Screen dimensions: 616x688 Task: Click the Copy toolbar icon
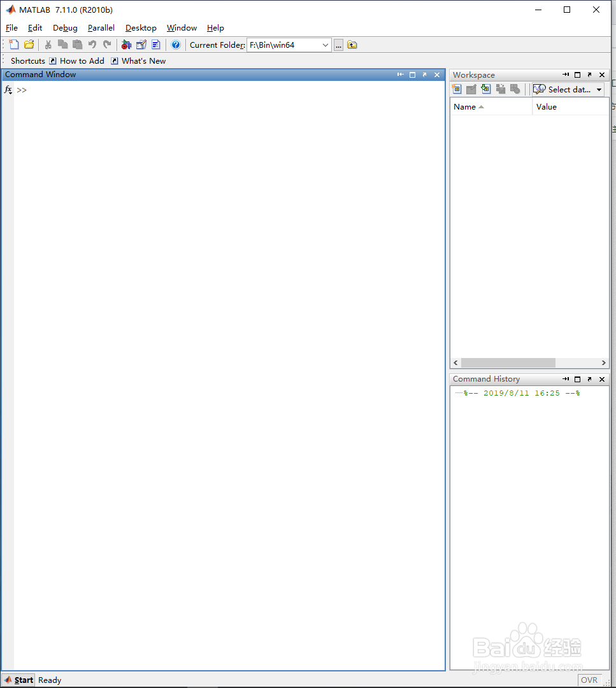62,45
